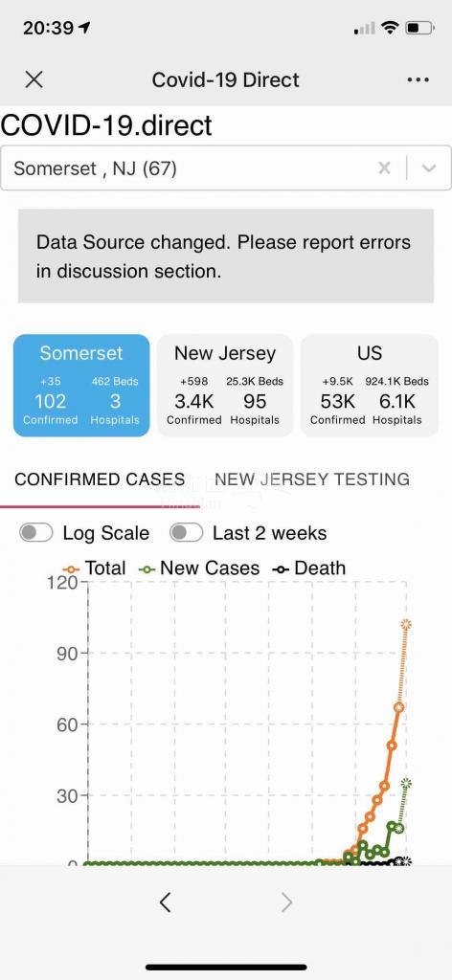
Task: Tap the location arrow beside the time
Action: point(84,28)
